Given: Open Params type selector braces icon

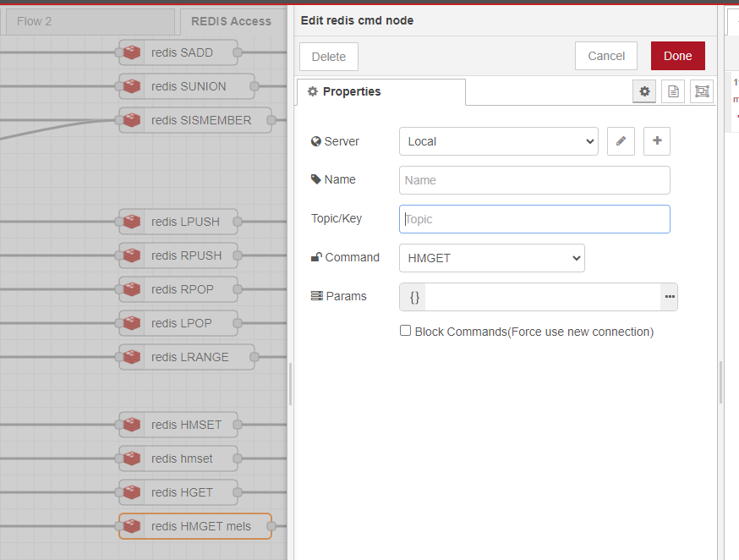Looking at the screenshot, I should [x=413, y=297].
